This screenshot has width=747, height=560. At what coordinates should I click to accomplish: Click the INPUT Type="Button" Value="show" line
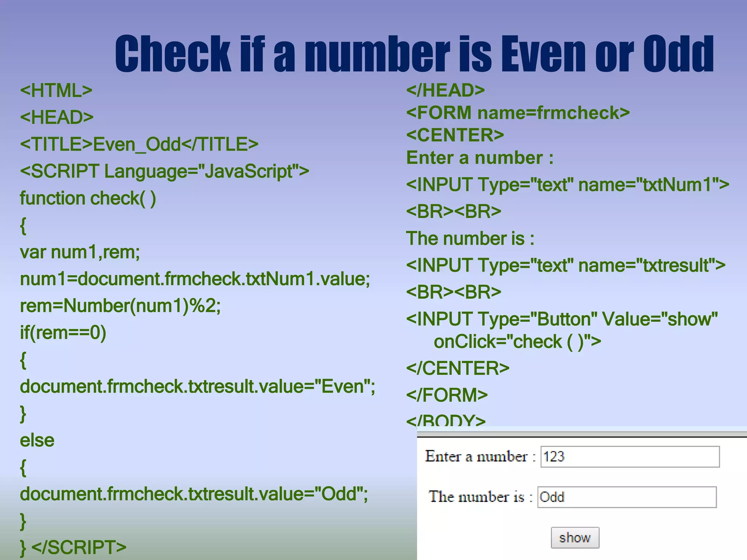(x=562, y=319)
